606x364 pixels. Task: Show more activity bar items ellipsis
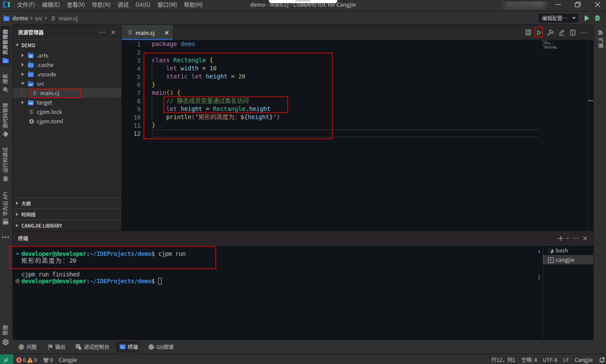pyautogui.click(x=5, y=237)
